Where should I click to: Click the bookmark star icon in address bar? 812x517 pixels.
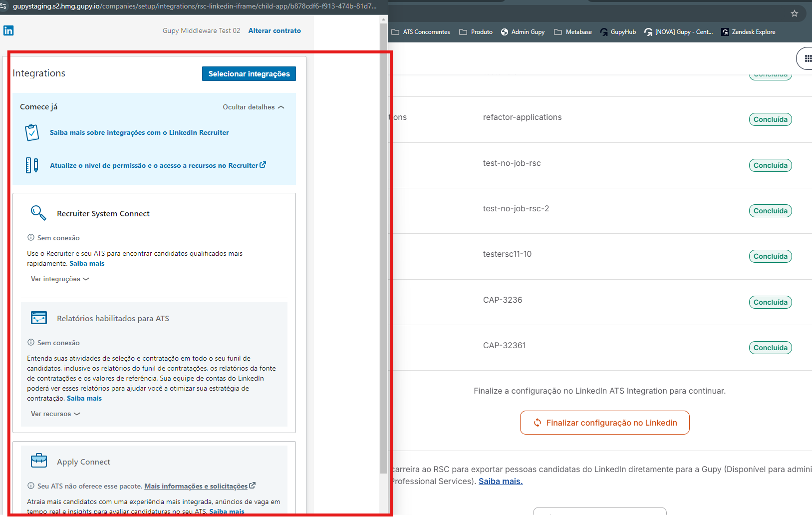pos(795,13)
